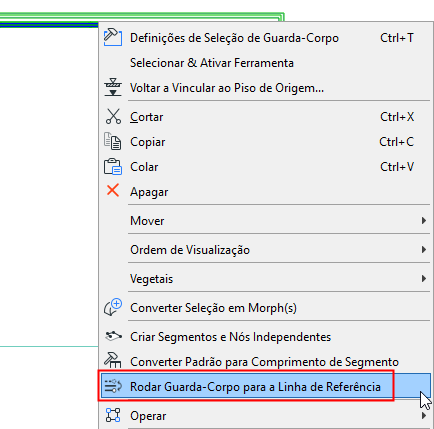
Task: Open the Mover menu entry
Action: [x=265, y=221]
